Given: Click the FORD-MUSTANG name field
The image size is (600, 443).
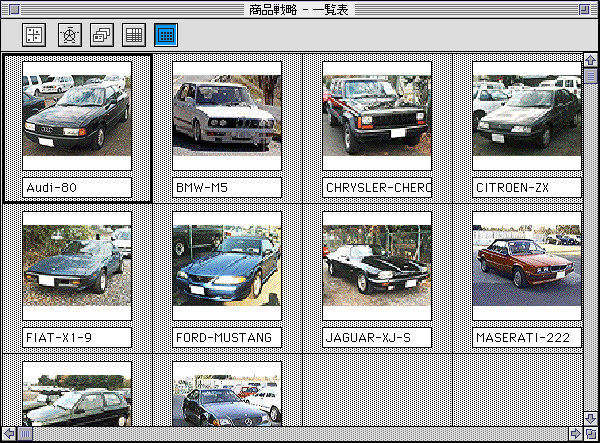Looking at the screenshot, I should point(227,337).
